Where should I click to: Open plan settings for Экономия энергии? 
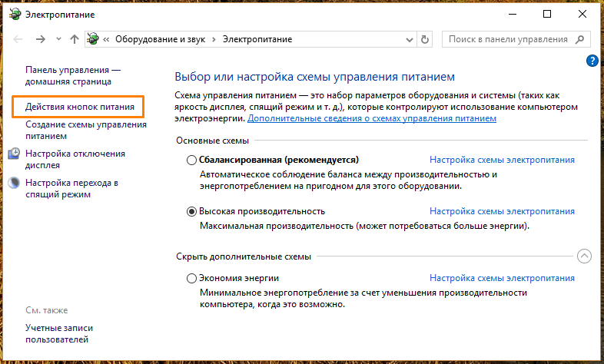[502, 278]
